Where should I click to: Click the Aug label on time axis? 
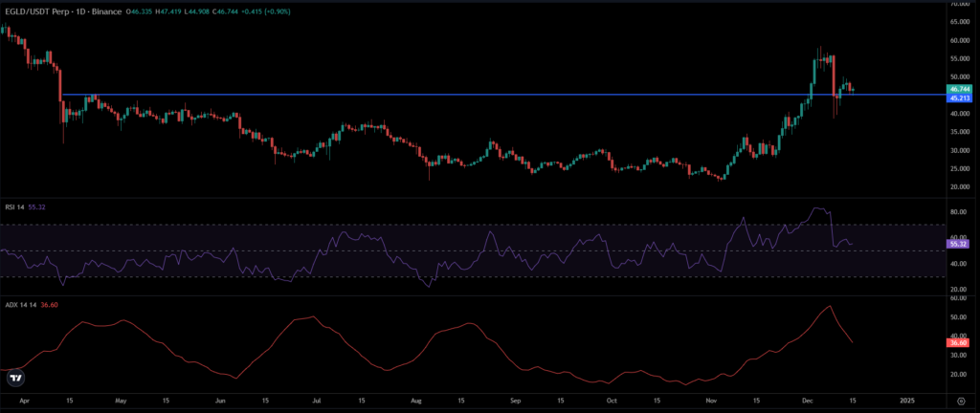(x=417, y=400)
